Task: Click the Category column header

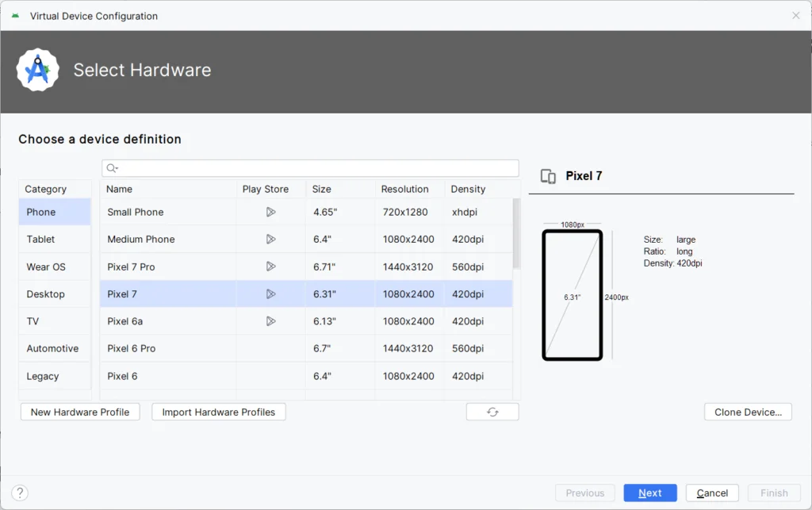Action: coord(55,189)
